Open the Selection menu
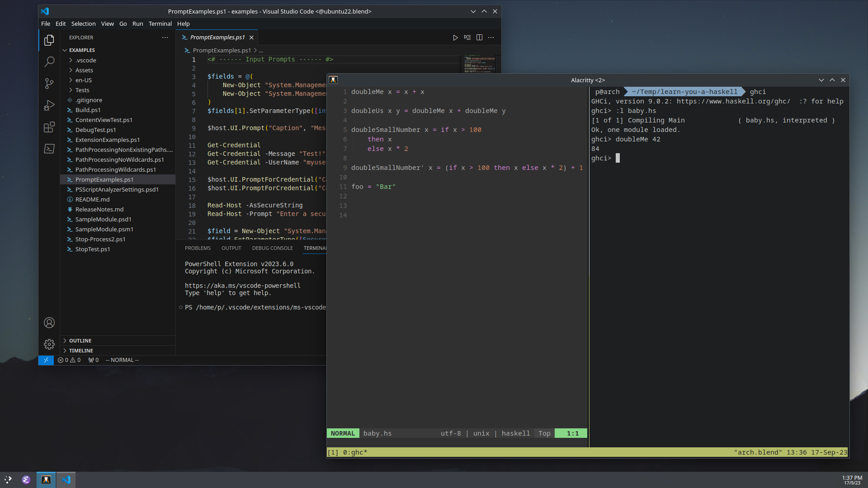 click(83, 23)
